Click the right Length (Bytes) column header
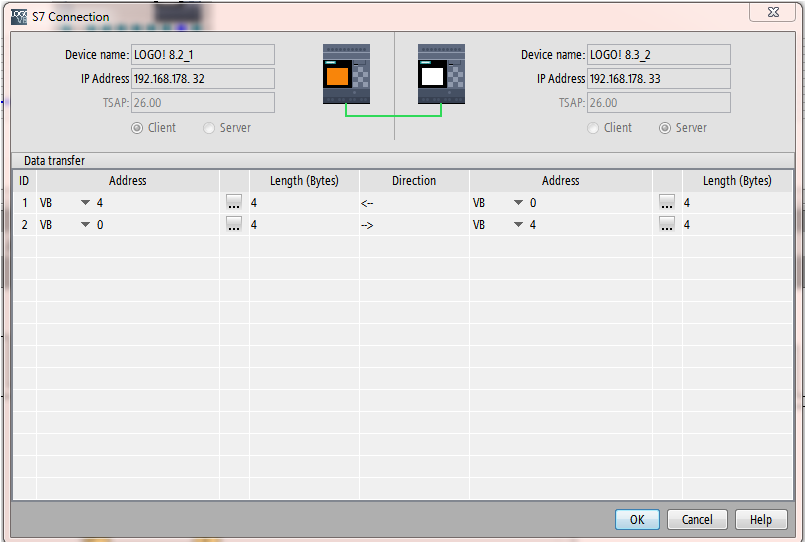The width and height of the screenshot is (806, 543). (x=737, y=180)
